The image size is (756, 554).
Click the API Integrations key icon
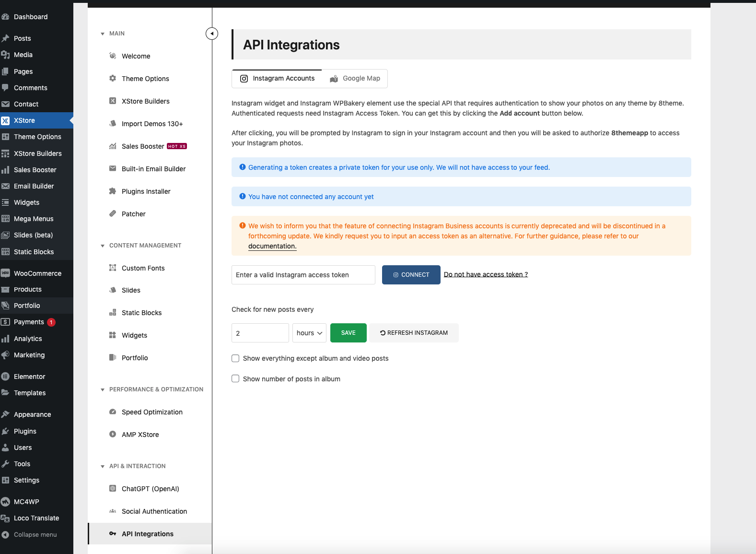tap(113, 533)
